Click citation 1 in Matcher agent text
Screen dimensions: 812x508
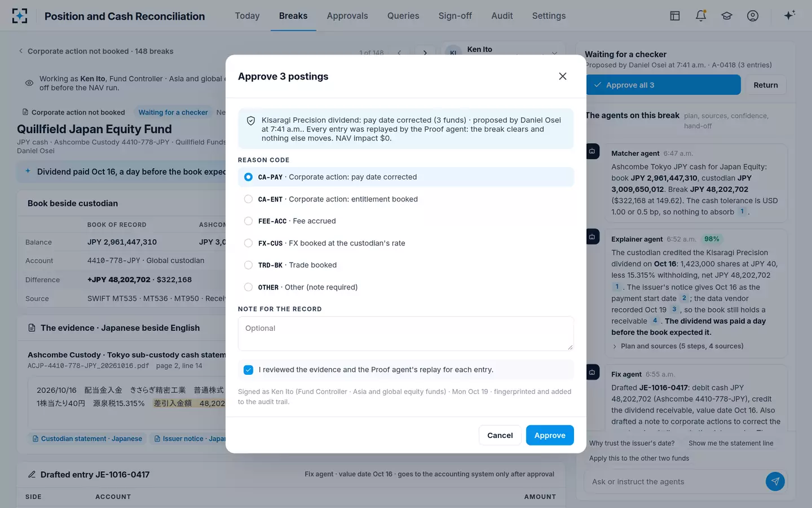[x=742, y=212]
